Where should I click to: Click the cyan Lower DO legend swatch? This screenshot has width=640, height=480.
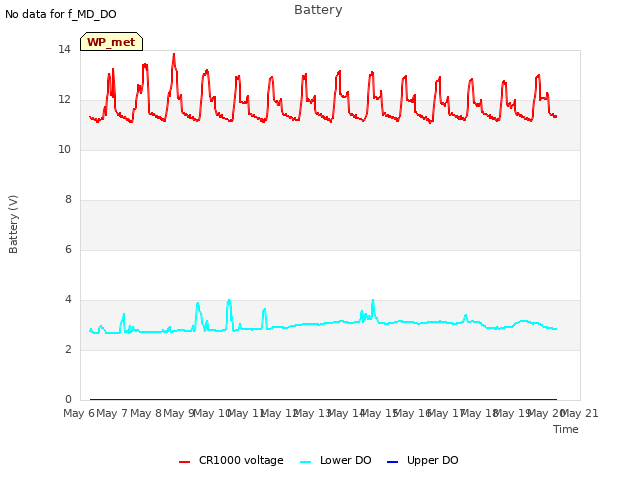[x=305, y=462]
